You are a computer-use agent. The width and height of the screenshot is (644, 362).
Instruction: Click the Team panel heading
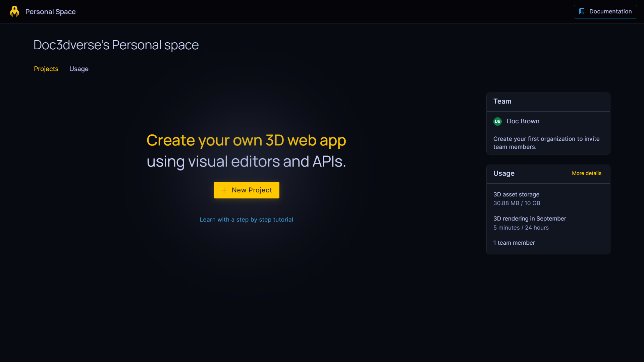pos(502,101)
